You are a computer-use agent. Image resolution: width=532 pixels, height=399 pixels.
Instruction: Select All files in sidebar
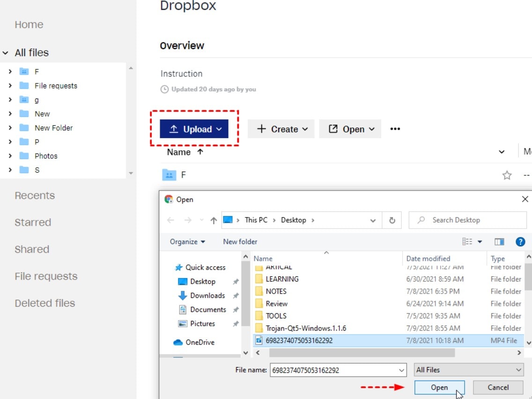coord(31,52)
